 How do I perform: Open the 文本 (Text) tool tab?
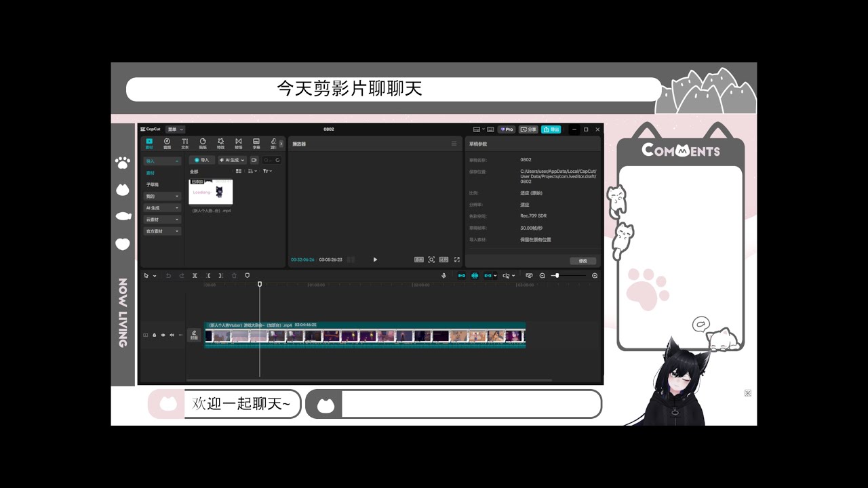click(185, 143)
